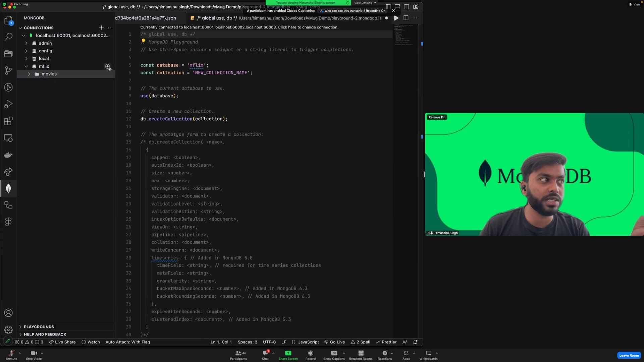This screenshot has height=362, width=644.
Task: Click the Leave Room button
Action: point(629,355)
